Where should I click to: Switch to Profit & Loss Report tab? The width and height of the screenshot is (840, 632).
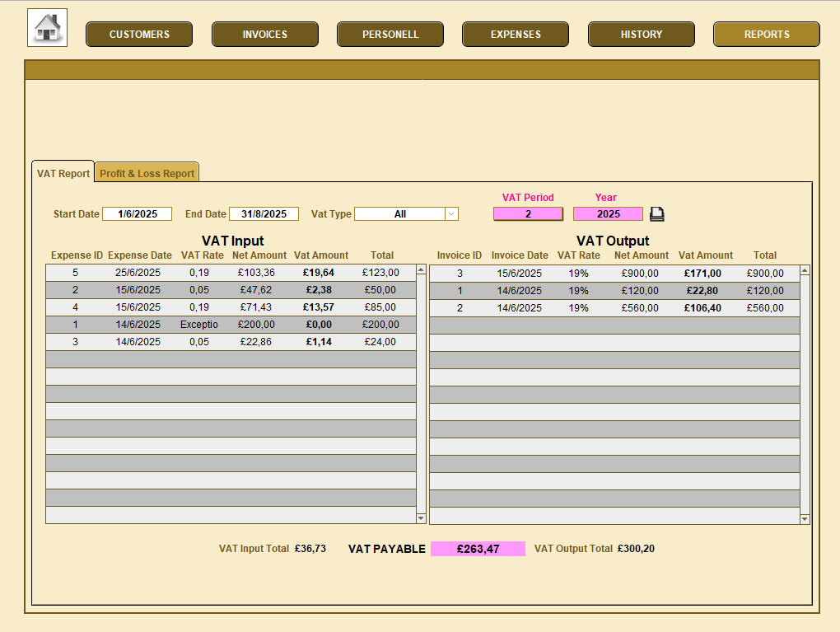(x=147, y=173)
